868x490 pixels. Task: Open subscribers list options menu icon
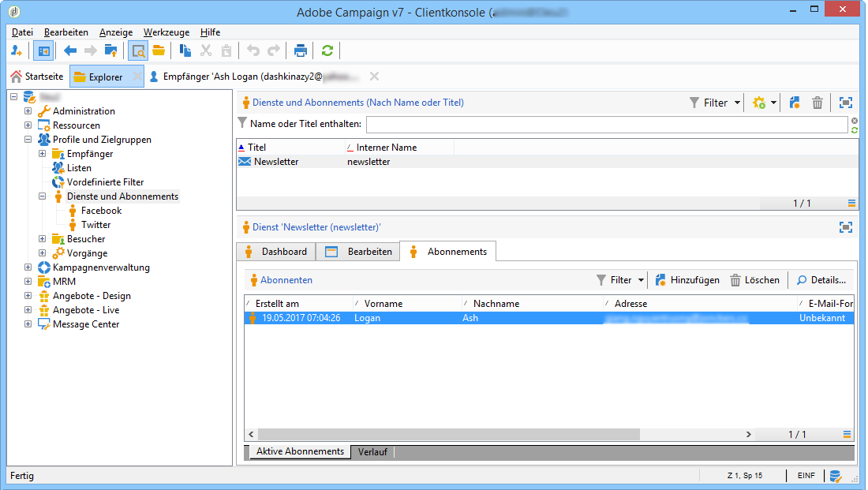(x=847, y=435)
